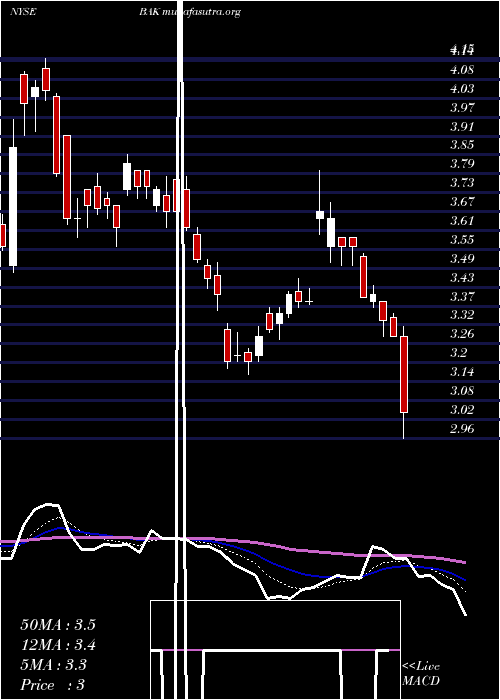Select the 3.32 price value
500x700 pixels.
(462, 315)
